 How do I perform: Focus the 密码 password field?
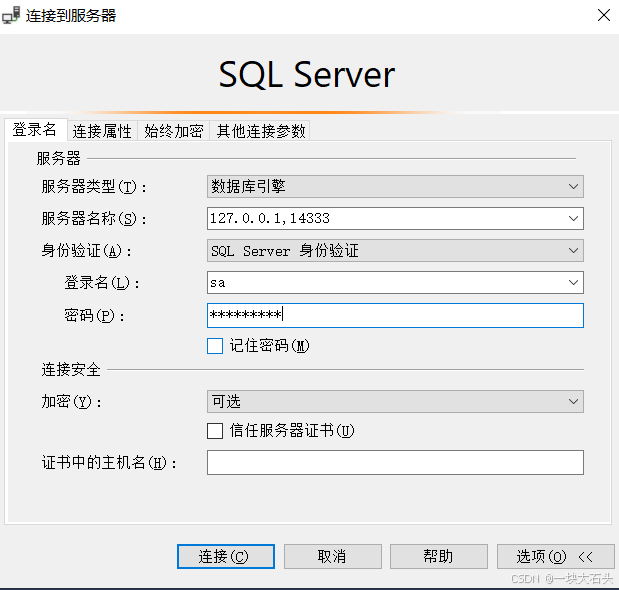[x=395, y=315]
